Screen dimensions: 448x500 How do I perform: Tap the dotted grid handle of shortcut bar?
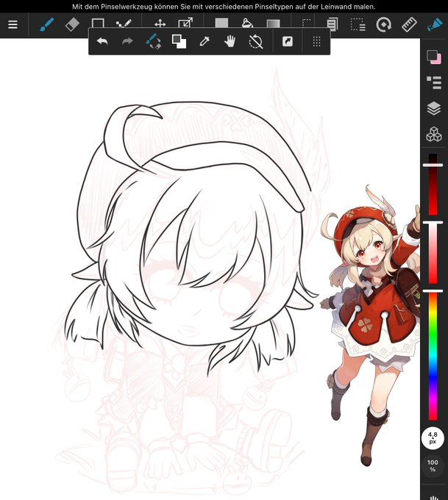click(316, 41)
